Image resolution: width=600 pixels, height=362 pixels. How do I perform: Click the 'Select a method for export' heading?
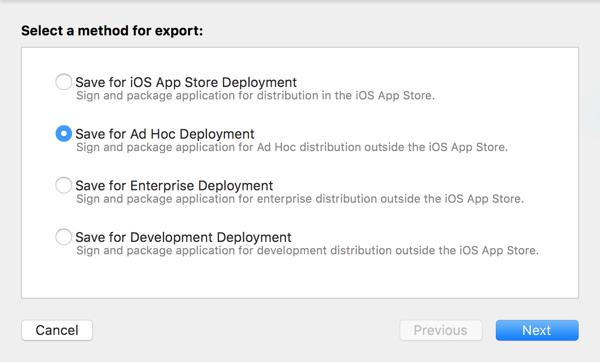pyautogui.click(x=112, y=31)
